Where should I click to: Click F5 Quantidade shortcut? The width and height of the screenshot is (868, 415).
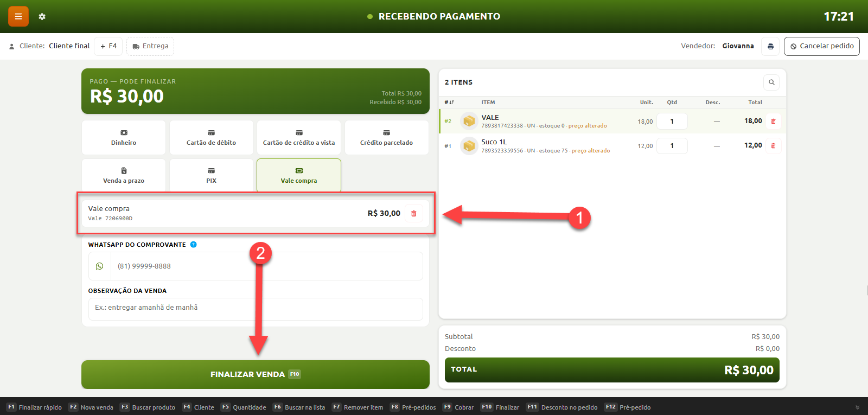click(x=244, y=407)
